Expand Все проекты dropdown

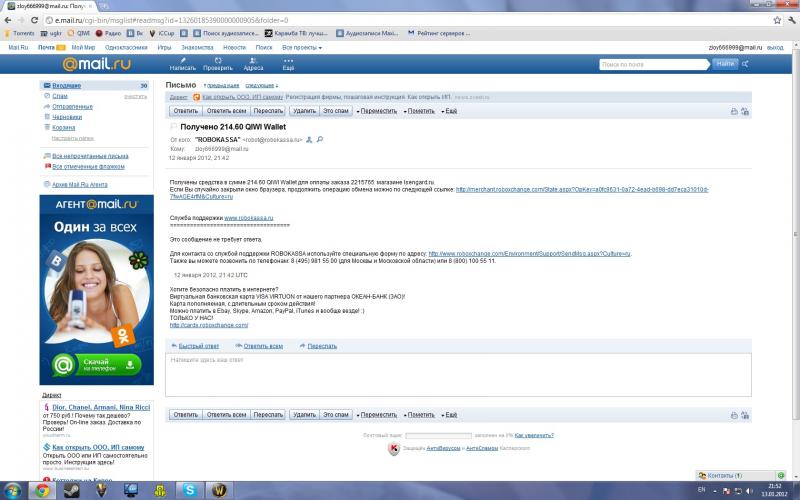[302, 47]
